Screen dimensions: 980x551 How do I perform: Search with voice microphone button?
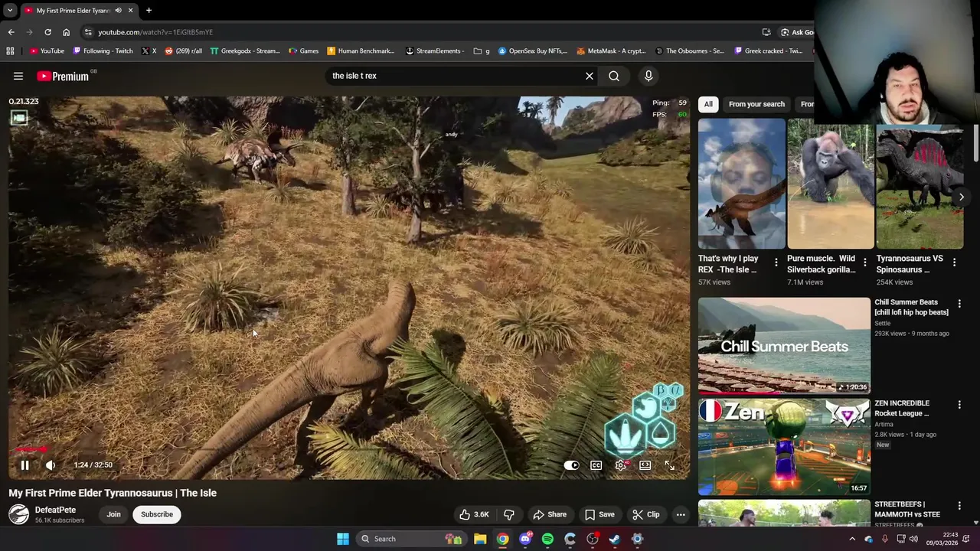tap(648, 76)
